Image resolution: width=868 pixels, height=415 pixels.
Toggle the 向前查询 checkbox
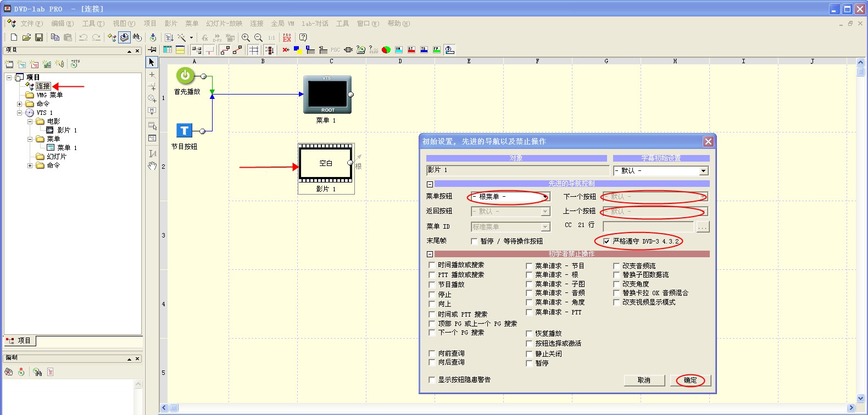(x=432, y=353)
